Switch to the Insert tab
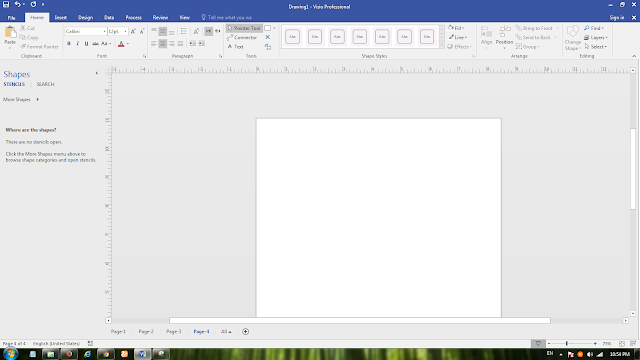Image resolution: width=640 pixels, height=360 pixels. point(60,18)
